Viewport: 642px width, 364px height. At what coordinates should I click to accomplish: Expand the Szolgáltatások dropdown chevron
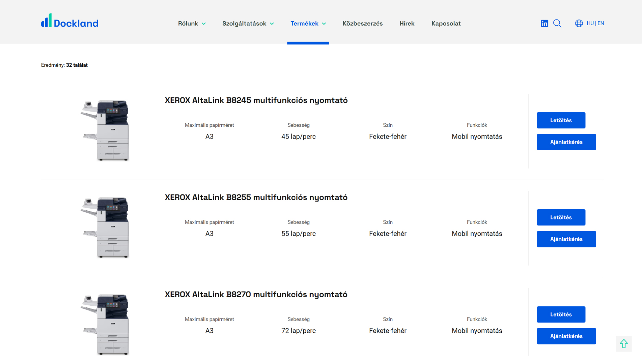coord(272,24)
